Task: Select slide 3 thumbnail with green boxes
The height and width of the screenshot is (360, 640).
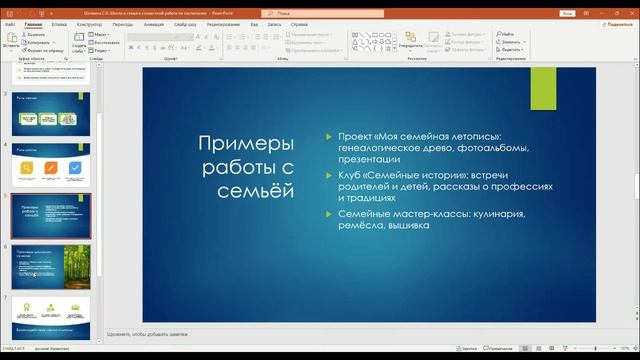Action: [x=51, y=114]
